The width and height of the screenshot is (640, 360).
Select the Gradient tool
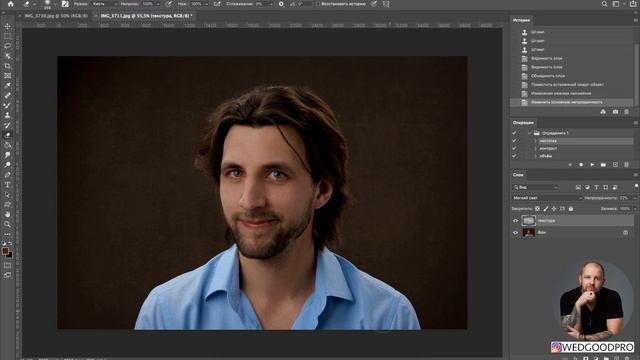(7, 145)
